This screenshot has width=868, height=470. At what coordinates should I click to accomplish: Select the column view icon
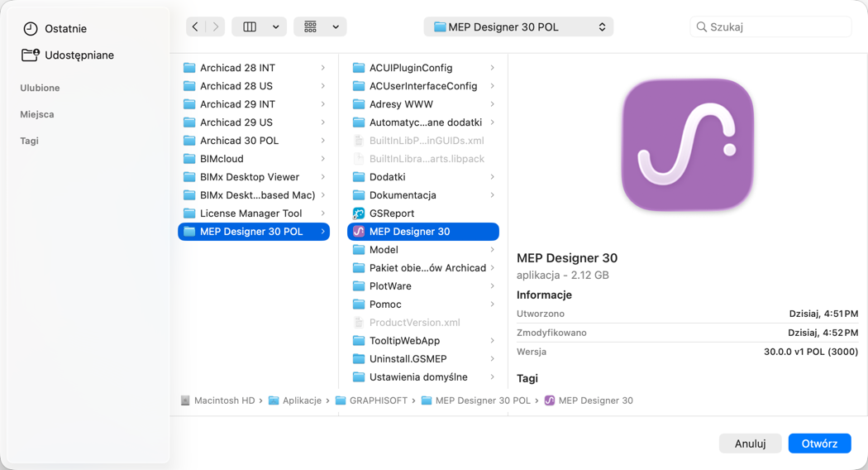[x=250, y=26]
